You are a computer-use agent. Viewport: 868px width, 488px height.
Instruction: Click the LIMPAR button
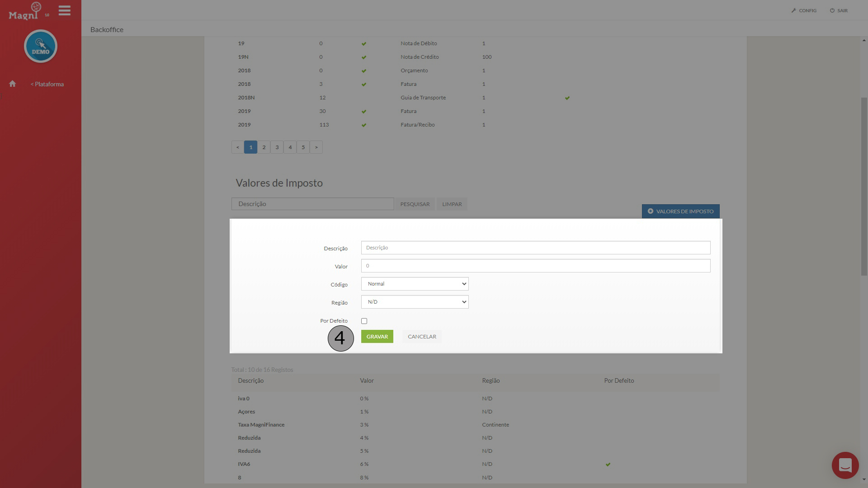pyautogui.click(x=452, y=204)
